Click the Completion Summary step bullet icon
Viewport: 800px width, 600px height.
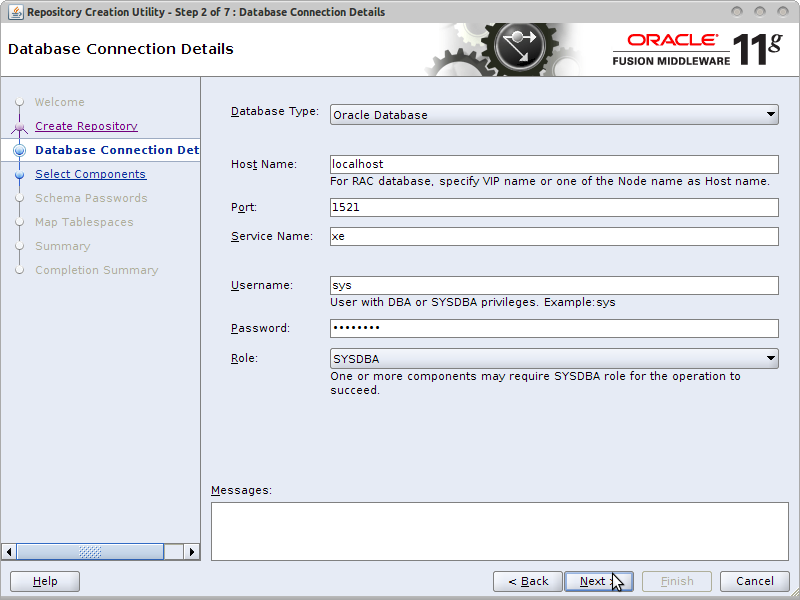[x=19, y=270]
